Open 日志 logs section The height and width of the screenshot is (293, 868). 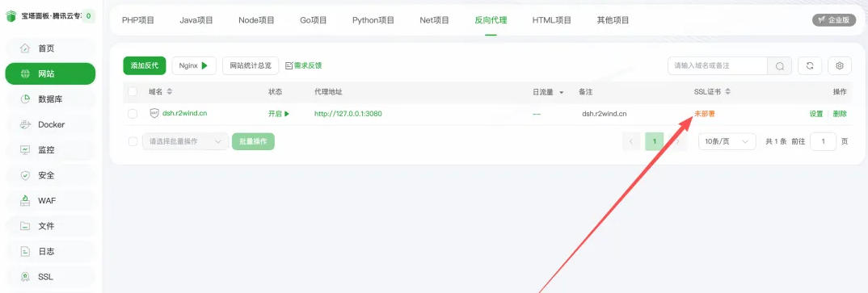coord(50,252)
